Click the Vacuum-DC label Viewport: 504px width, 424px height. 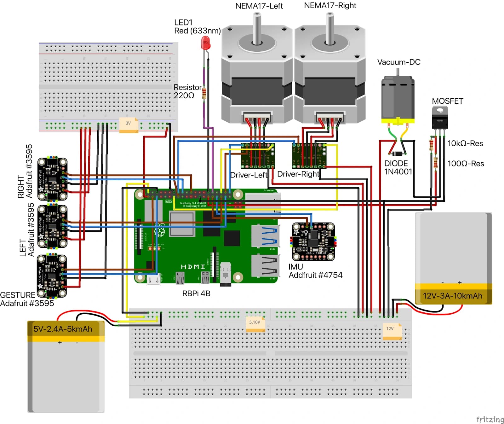coord(399,62)
